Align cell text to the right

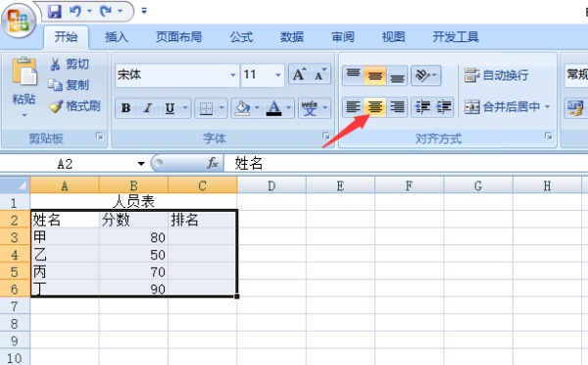397,107
